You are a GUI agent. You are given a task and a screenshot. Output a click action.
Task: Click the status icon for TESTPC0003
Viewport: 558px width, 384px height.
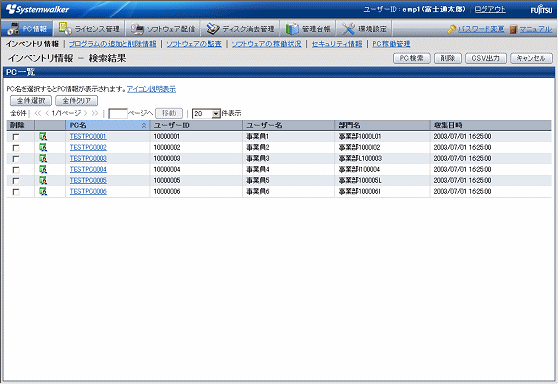pyautogui.click(x=43, y=158)
